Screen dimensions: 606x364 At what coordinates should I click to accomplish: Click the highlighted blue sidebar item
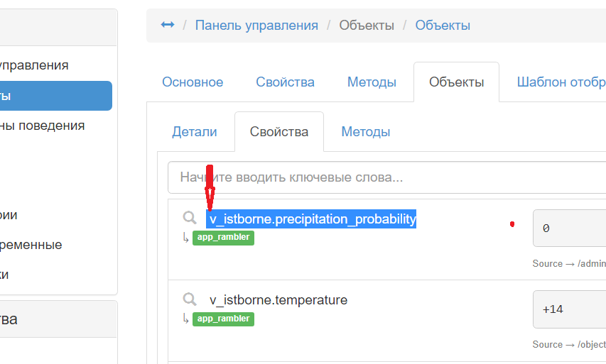click(55, 96)
